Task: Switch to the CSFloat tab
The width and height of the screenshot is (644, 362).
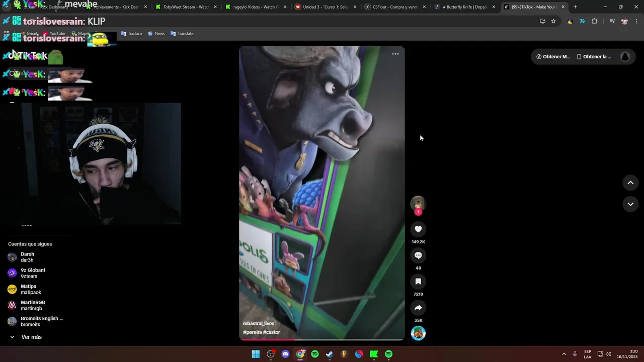Action: (394, 7)
